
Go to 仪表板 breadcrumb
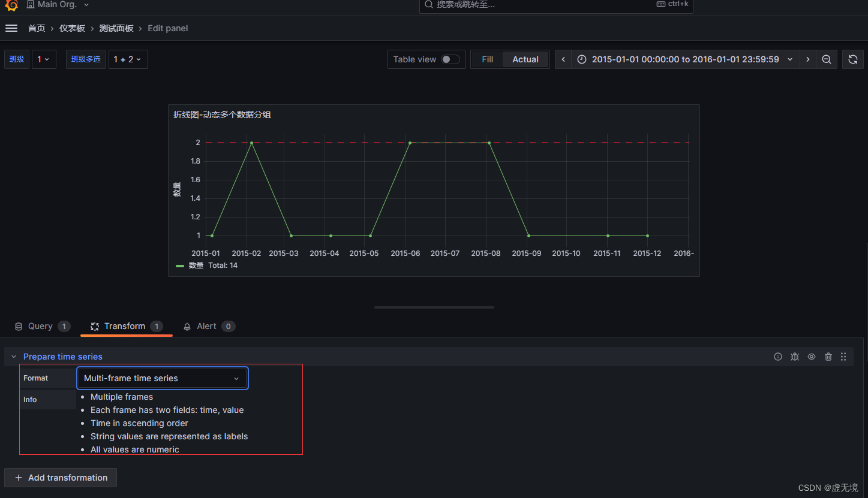[72, 28]
